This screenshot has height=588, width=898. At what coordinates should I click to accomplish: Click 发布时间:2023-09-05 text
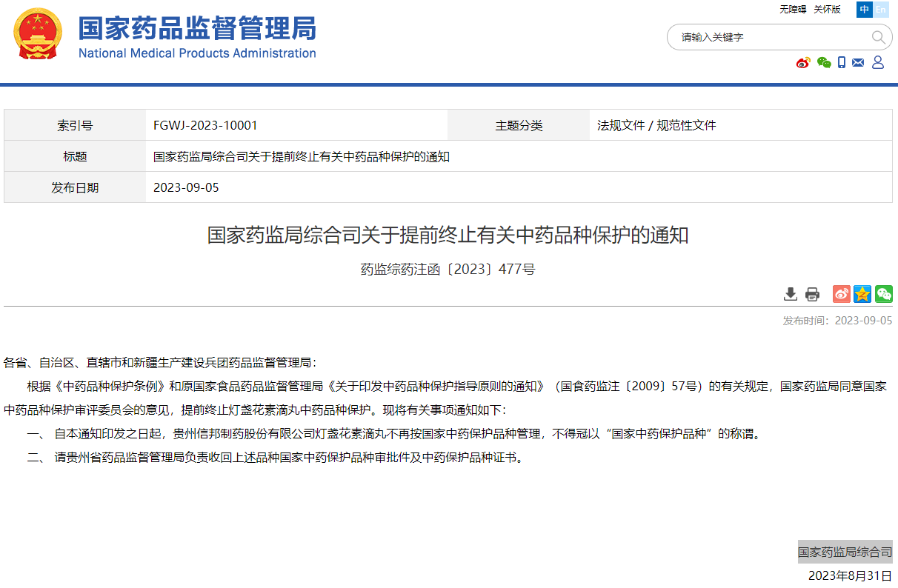[837, 321]
